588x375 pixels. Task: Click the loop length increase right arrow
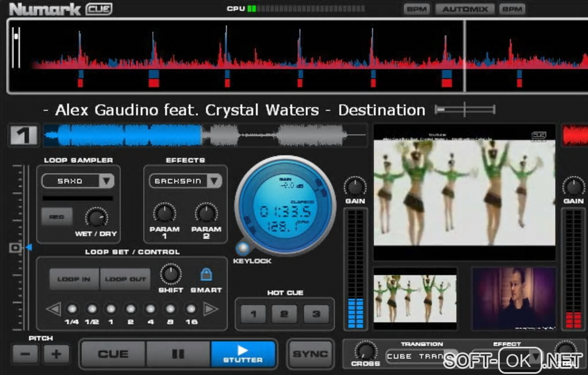pyautogui.click(x=210, y=309)
